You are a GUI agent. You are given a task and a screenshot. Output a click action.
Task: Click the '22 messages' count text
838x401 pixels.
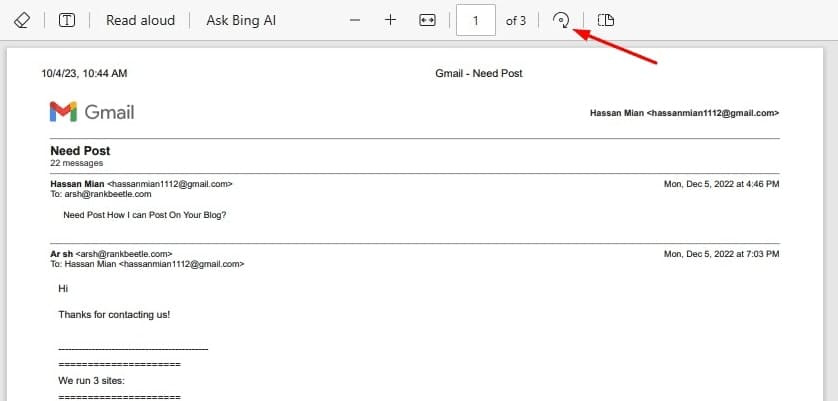[x=76, y=163]
